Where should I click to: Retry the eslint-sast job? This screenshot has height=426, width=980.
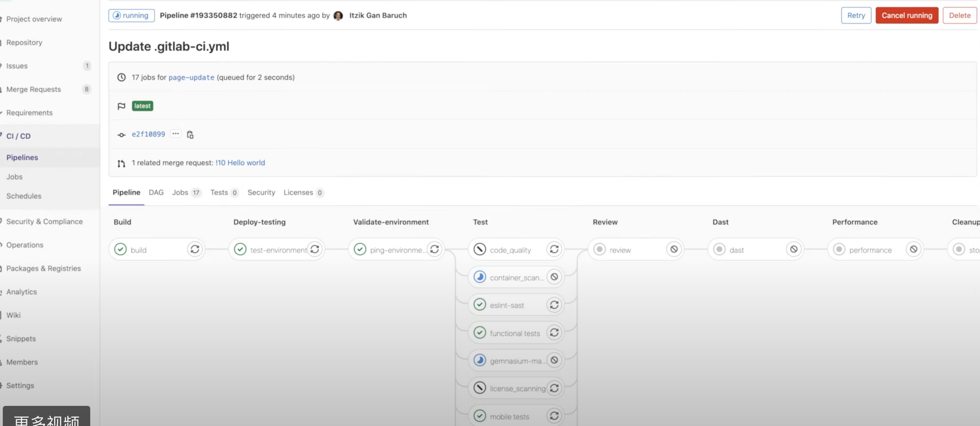(x=554, y=305)
